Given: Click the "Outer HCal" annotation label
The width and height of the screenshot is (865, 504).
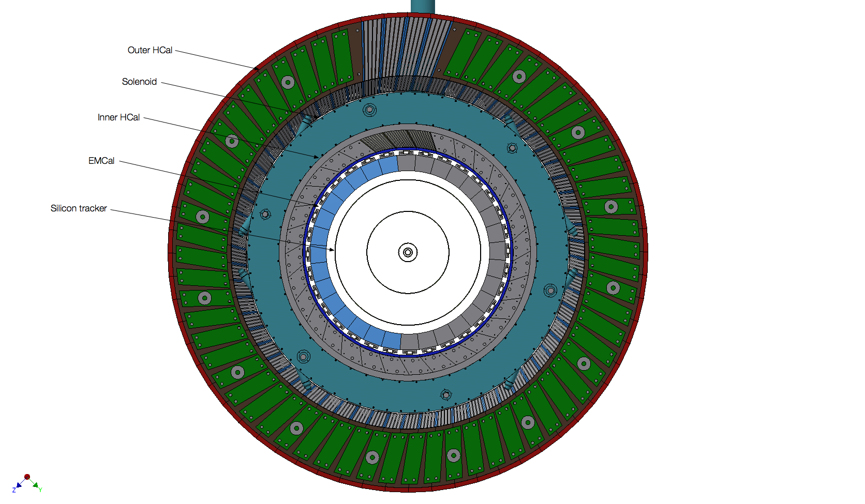Looking at the screenshot, I should 150,50.
